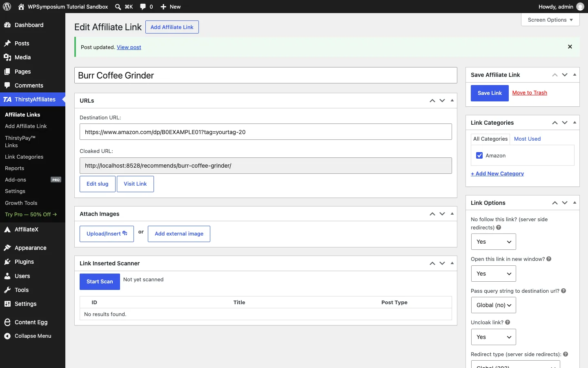Screen dimensions: 588x368
Task: Open the comments bubble in the admin bar
Action: (x=143, y=7)
